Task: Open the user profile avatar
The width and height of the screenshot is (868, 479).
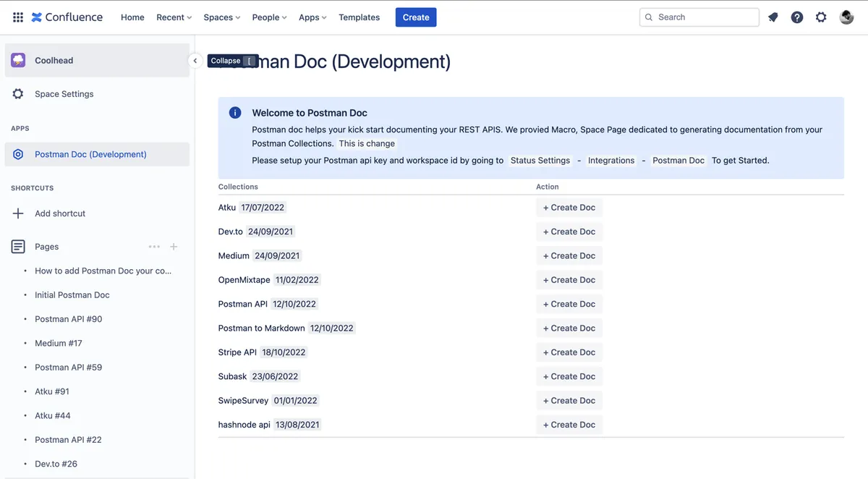Action: [846, 17]
